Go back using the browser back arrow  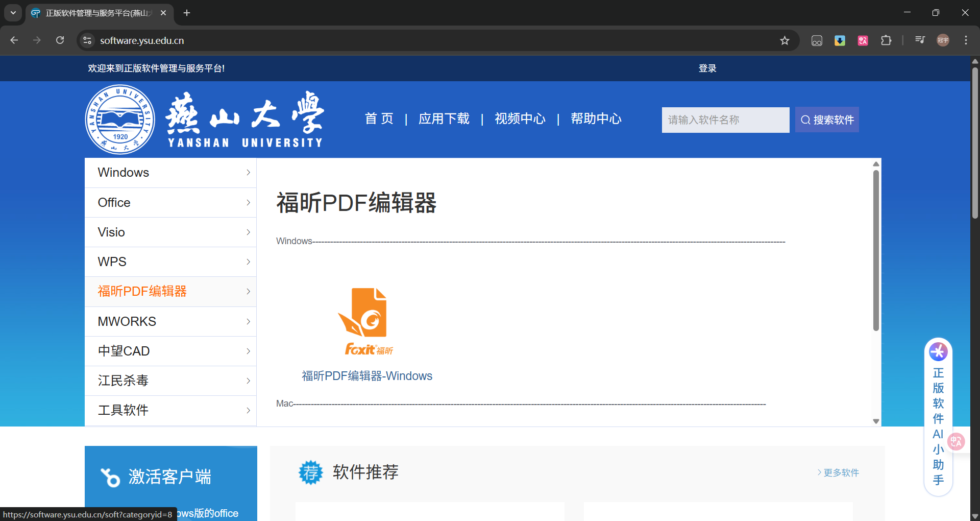[14, 40]
